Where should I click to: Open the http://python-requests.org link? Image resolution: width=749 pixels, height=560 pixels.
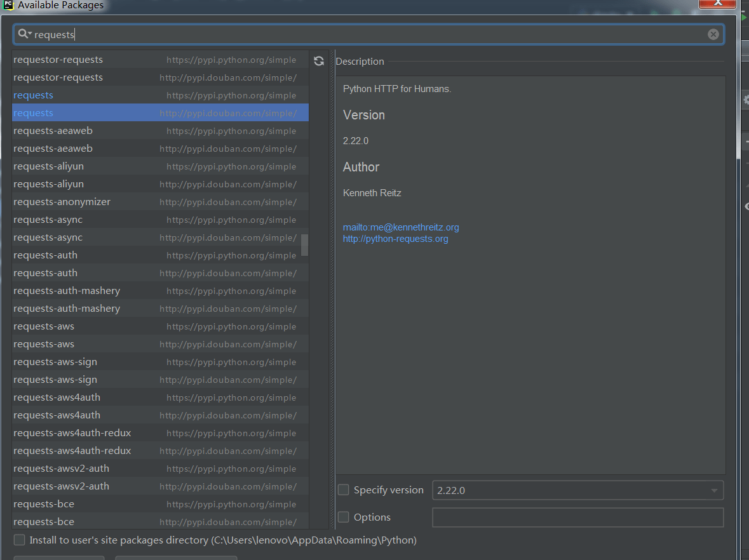click(x=396, y=239)
